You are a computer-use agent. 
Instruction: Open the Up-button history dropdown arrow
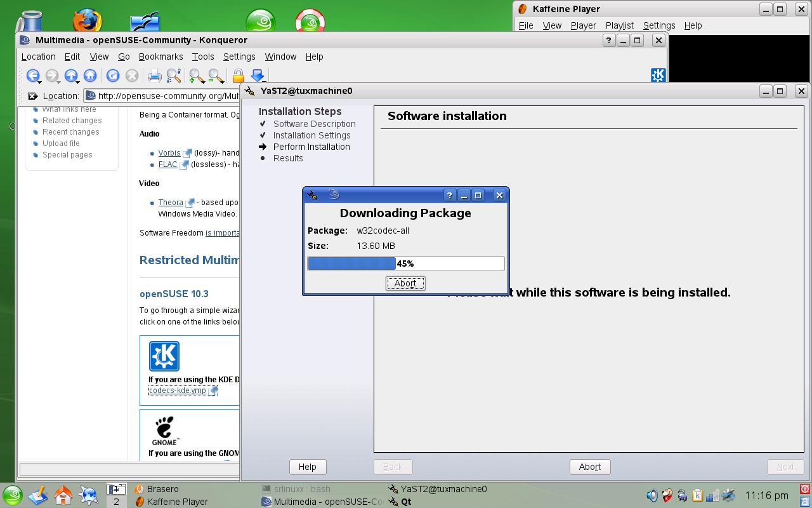click(x=78, y=82)
